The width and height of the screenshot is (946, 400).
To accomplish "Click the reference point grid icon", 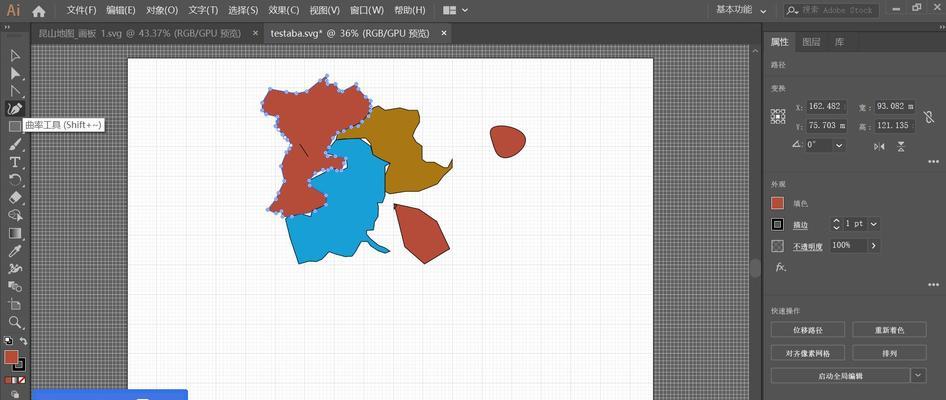I will click(x=778, y=116).
